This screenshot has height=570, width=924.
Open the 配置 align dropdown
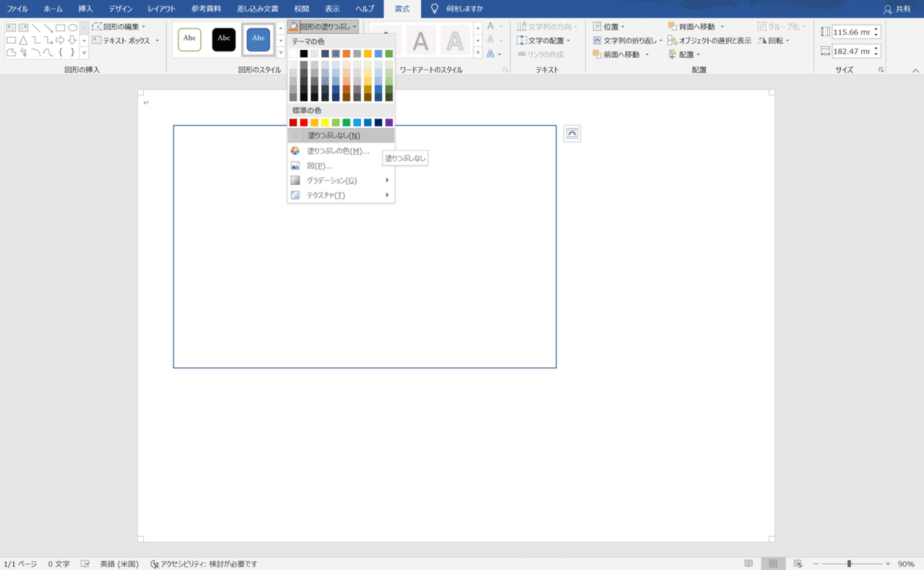click(684, 54)
